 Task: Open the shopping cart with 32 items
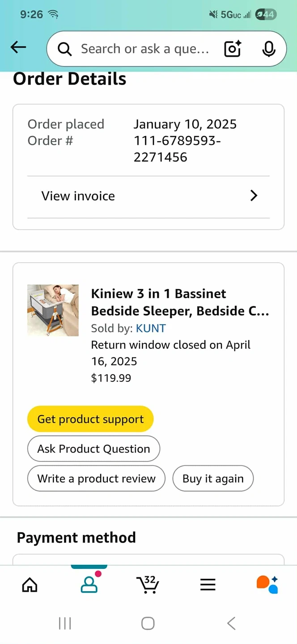148,584
